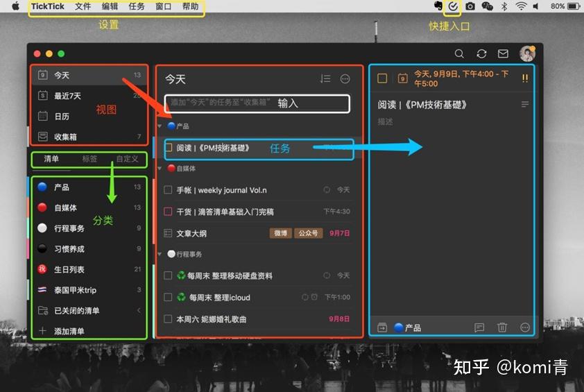Click the 描述 description field
Viewport: 584px width, 392px height.
pos(386,121)
